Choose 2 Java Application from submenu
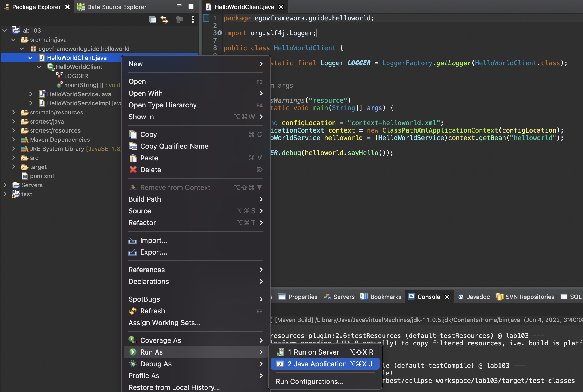This screenshot has height=392, width=583. tap(325, 364)
